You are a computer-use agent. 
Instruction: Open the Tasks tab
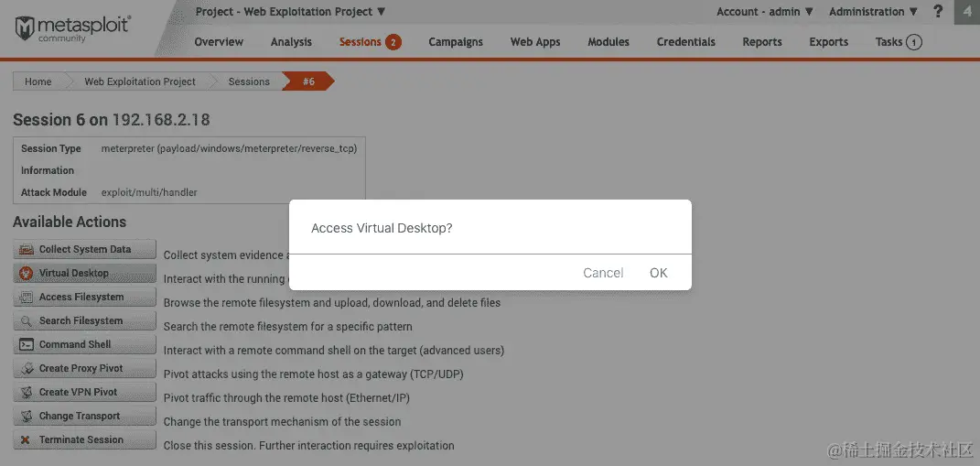[x=888, y=42]
